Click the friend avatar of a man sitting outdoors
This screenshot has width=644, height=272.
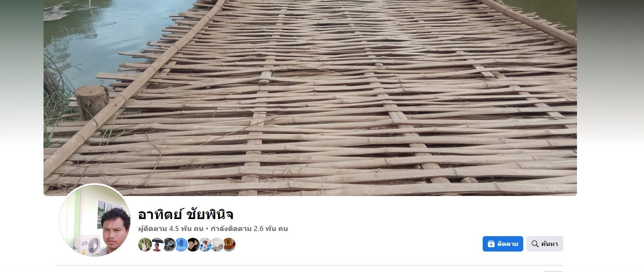(x=169, y=245)
